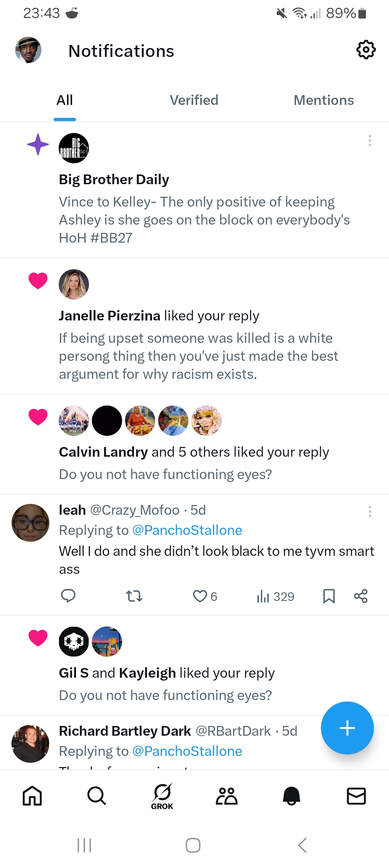The image size is (389, 868).
Task: Switch to the Mentions tab
Action: [324, 100]
